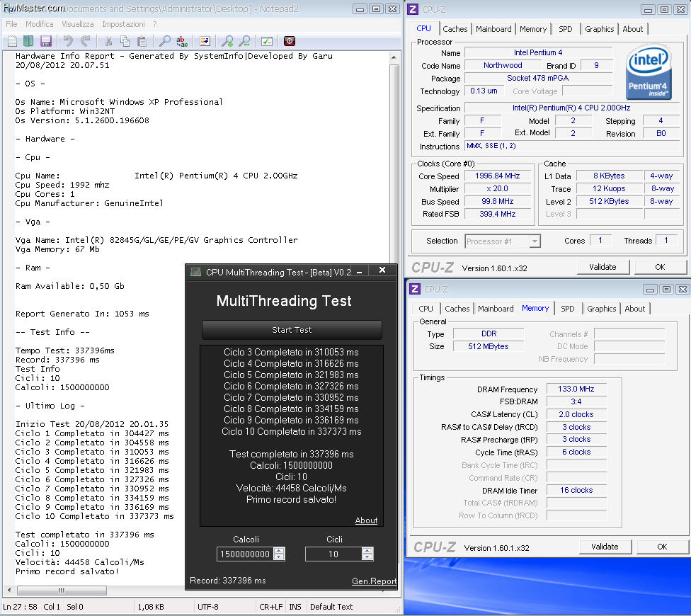Open the About link in MultiThreading Test

[366, 520]
